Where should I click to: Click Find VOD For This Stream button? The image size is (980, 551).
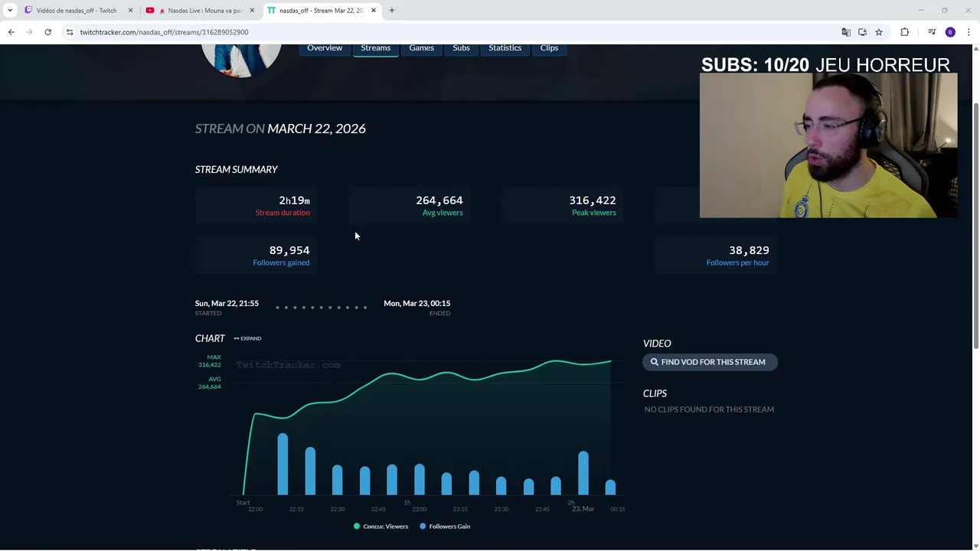click(x=710, y=362)
